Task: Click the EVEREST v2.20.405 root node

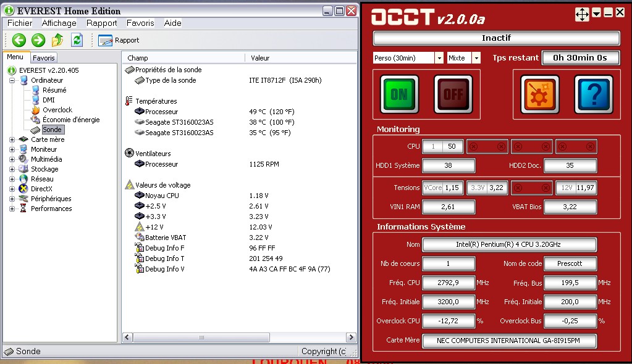Action: click(x=49, y=70)
